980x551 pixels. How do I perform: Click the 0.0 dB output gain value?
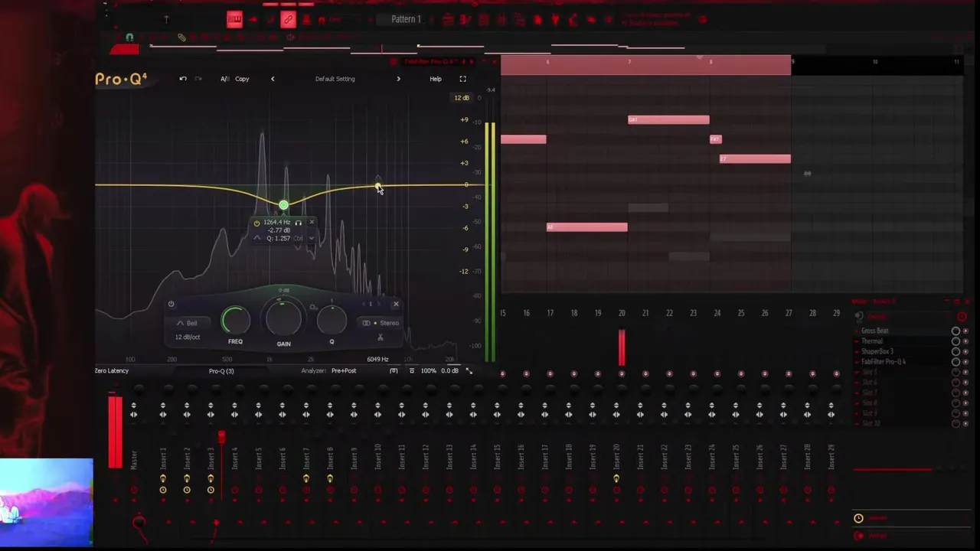point(449,371)
